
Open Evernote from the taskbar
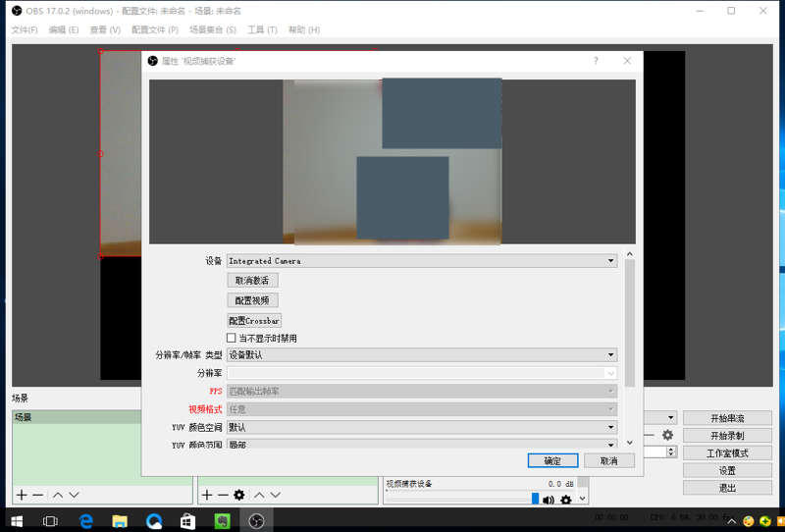[x=223, y=521]
